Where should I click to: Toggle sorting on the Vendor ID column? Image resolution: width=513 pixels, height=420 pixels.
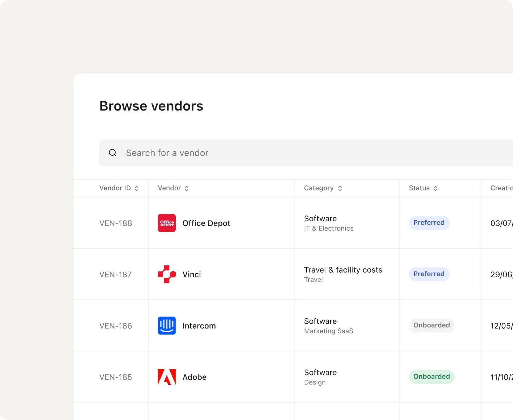click(137, 188)
